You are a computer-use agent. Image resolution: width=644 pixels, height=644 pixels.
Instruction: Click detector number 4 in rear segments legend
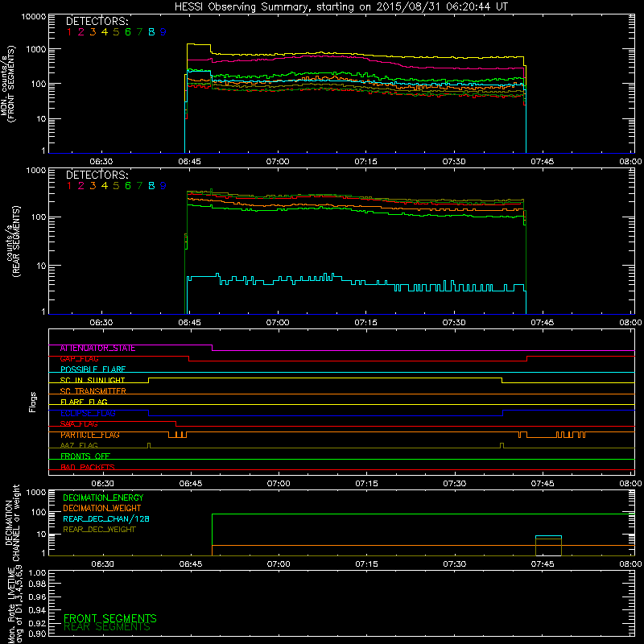(105, 186)
